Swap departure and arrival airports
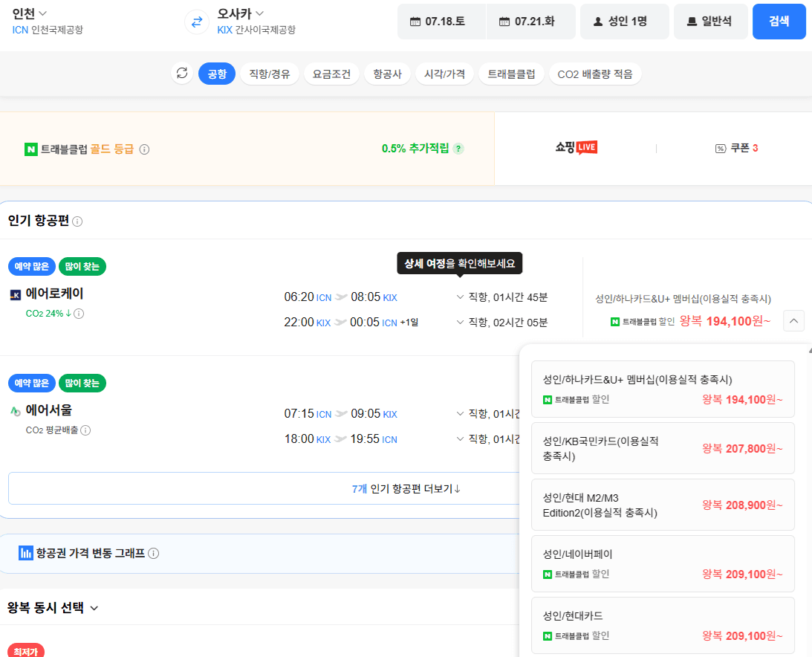This screenshot has width=812, height=657. click(197, 22)
